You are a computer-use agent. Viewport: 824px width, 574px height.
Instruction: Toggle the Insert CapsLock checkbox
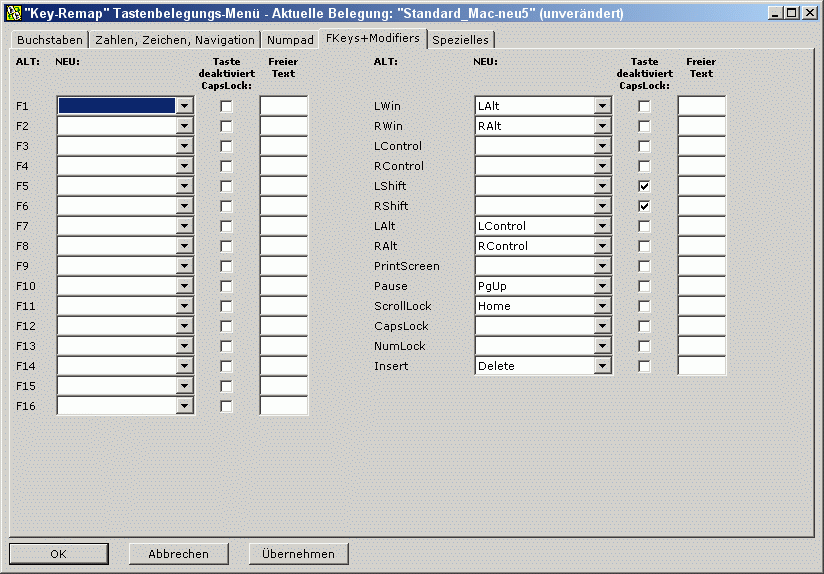[644, 366]
